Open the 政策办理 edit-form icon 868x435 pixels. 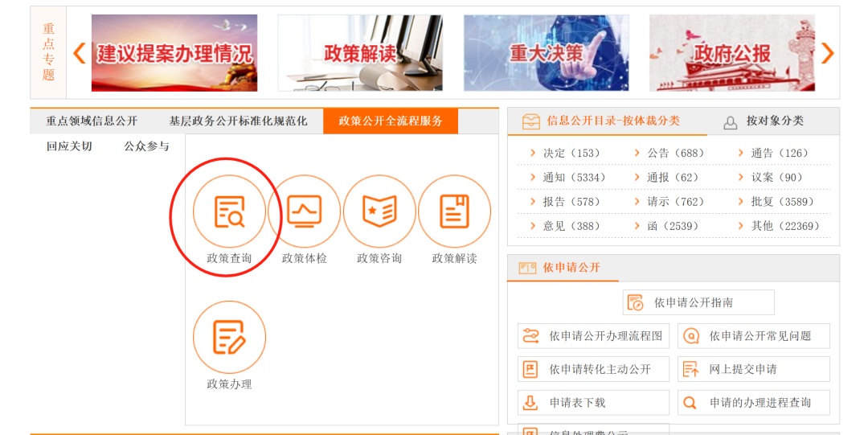229,337
